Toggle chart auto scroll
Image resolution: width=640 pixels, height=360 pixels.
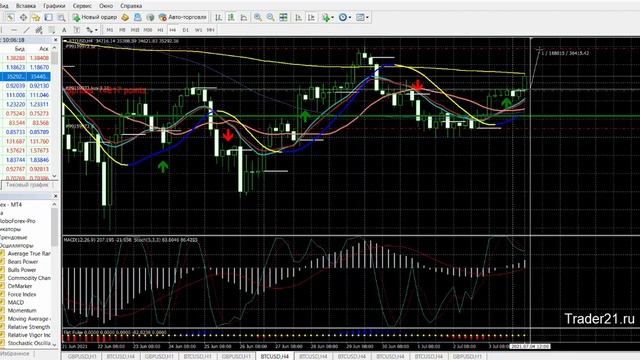coord(298,17)
